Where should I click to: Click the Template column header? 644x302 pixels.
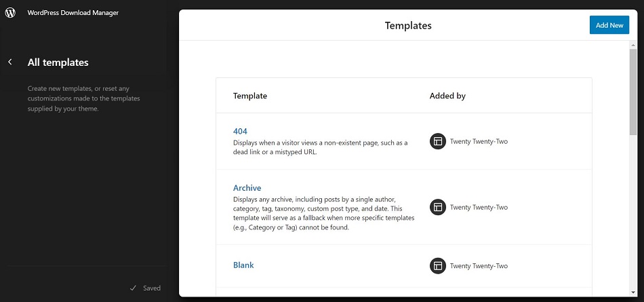(x=250, y=96)
